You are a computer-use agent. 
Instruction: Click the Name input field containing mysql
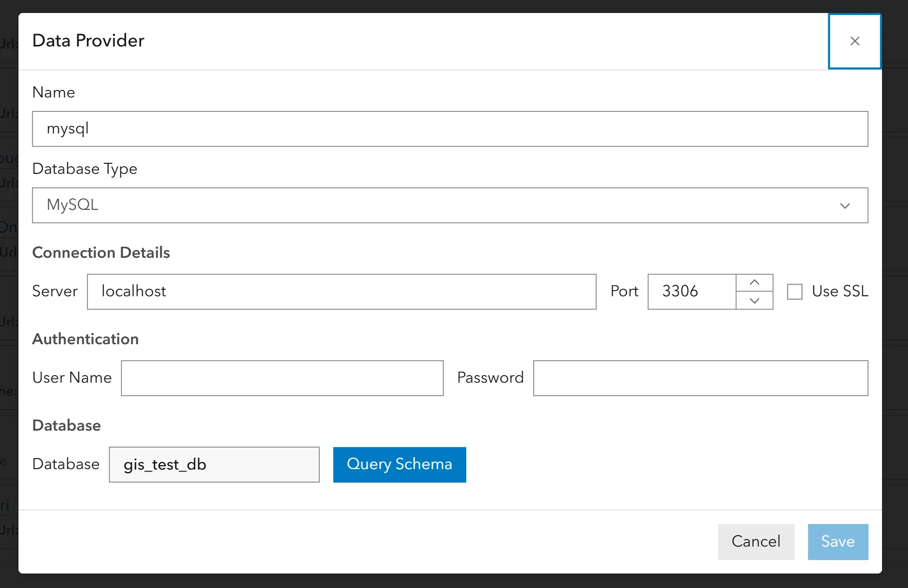click(450, 129)
